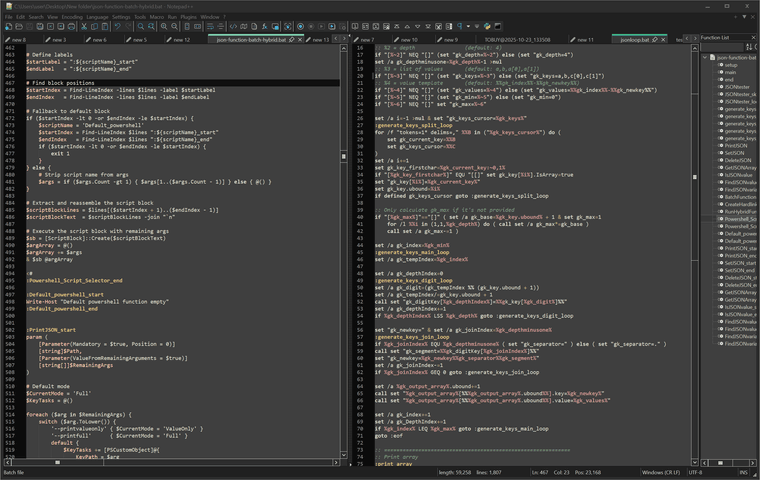Jump to PrintJSON in Function List
This screenshot has height=480, width=760.
pos(736,144)
